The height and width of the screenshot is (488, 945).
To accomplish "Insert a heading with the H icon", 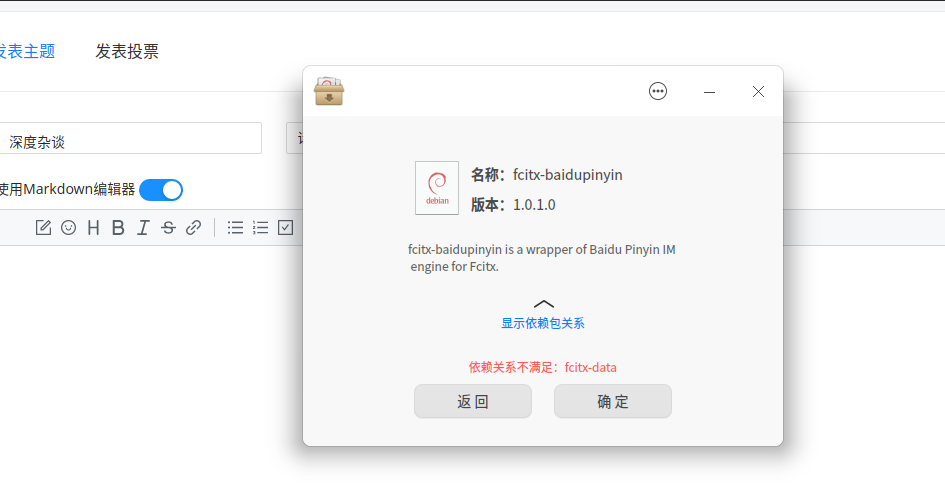I will (x=93, y=228).
